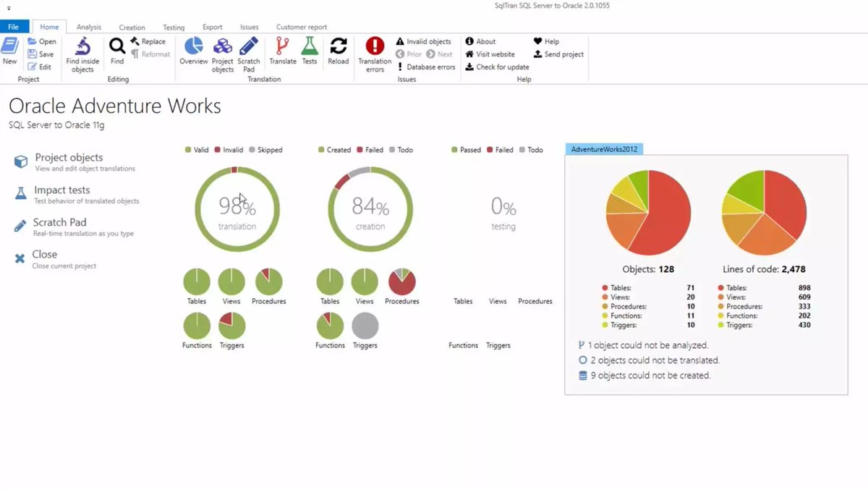This screenshot has height=490, width=868.
Task: Switch to the Creation tab
Action: (x=132, y=28)
